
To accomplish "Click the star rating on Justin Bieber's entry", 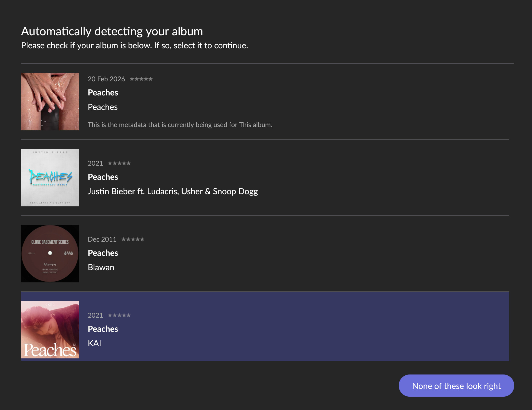I will (119, 163).
